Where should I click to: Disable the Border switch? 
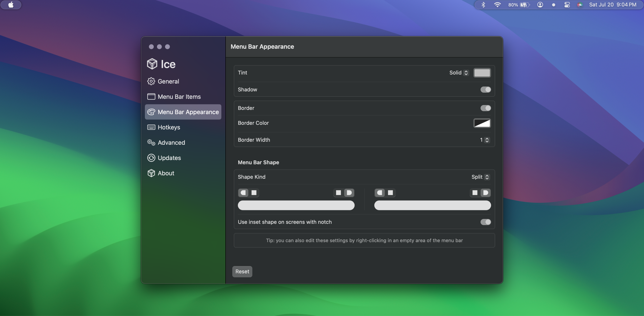485,108
